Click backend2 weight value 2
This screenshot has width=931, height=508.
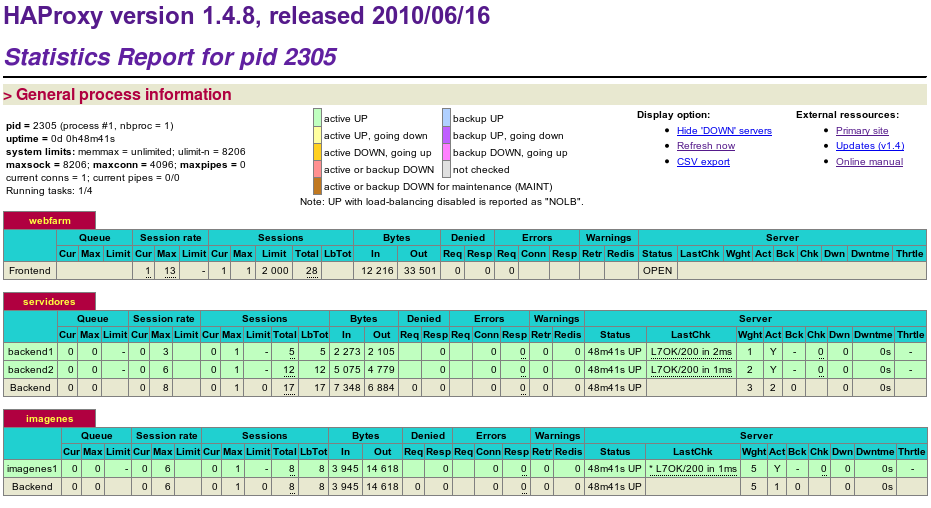(749, 370)
